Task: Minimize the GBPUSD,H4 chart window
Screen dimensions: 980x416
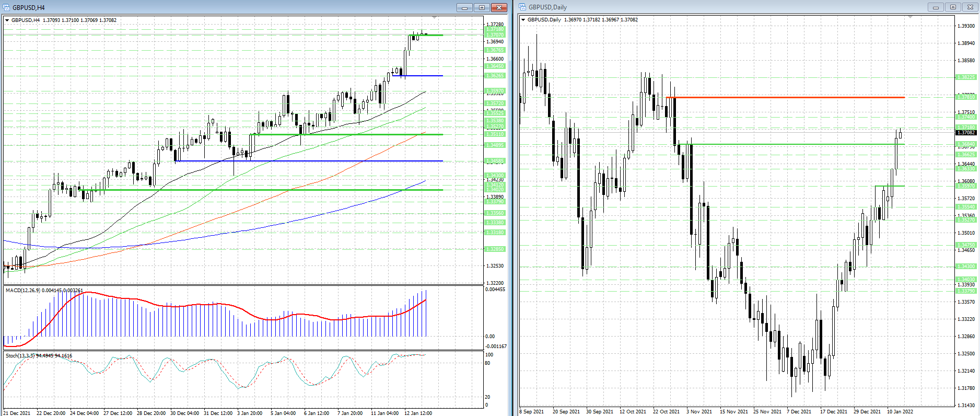Action: [464, 7]
